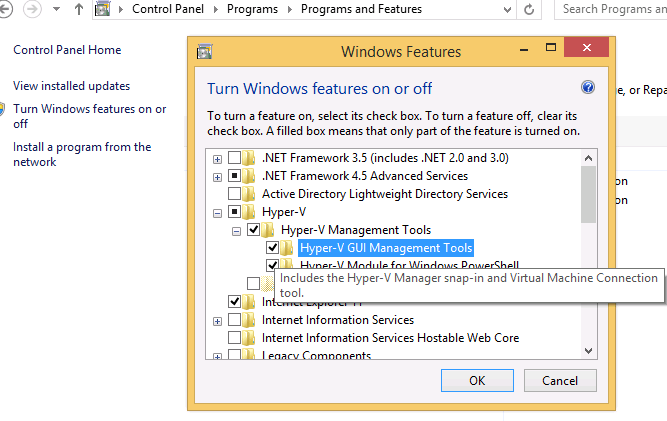Click folder icon beside Active Directory Lightweight Directory Services

pyautogui.click(x=249, y=194)
